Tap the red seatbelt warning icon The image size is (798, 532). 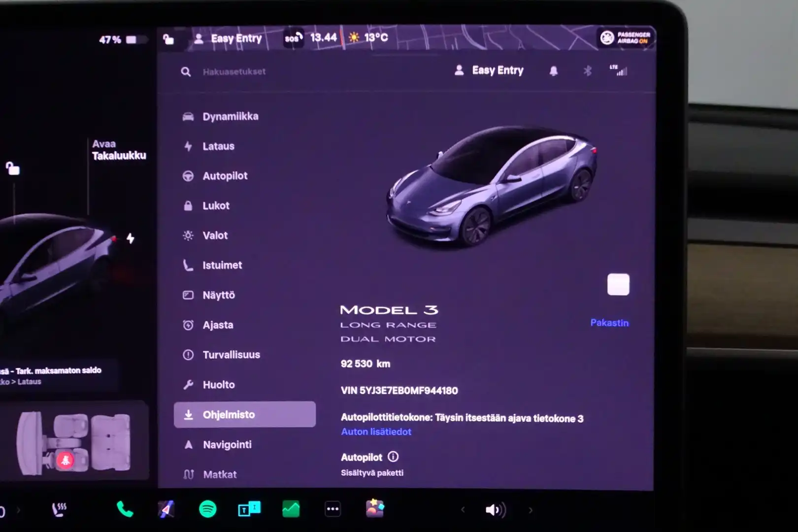click(66, 460)
